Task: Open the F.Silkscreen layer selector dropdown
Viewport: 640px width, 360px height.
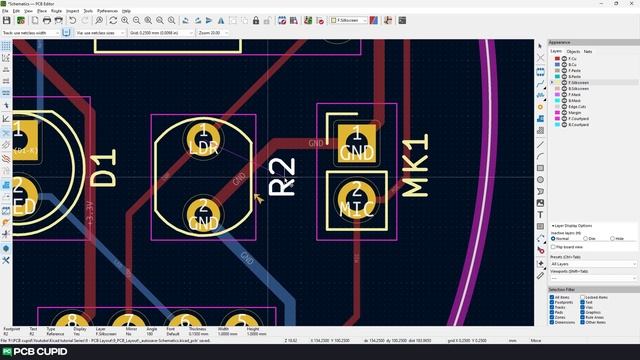Action: click(349, 20)
